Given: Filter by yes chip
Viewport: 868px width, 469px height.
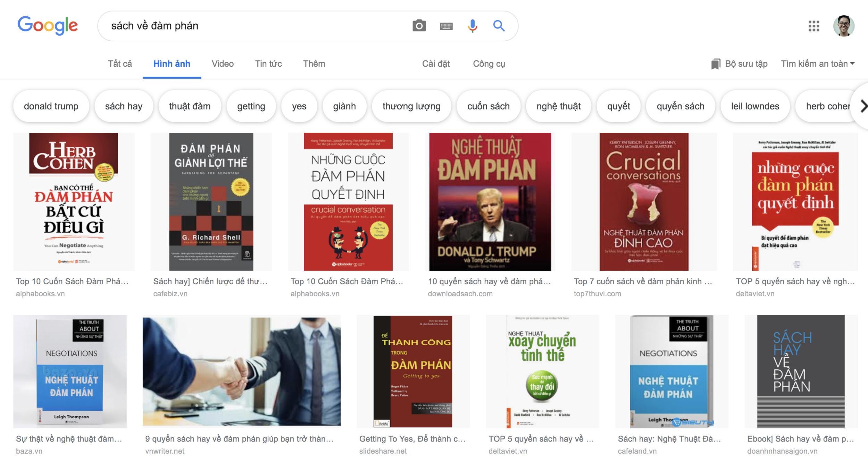Looking at the screenshot, I should coord(299,106).
